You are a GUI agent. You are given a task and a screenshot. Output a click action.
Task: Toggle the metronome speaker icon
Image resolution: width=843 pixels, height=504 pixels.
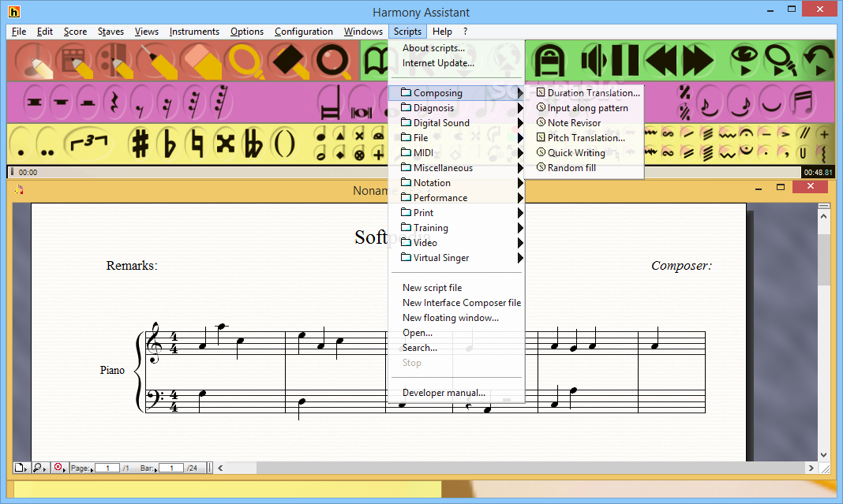click(594, 60)
